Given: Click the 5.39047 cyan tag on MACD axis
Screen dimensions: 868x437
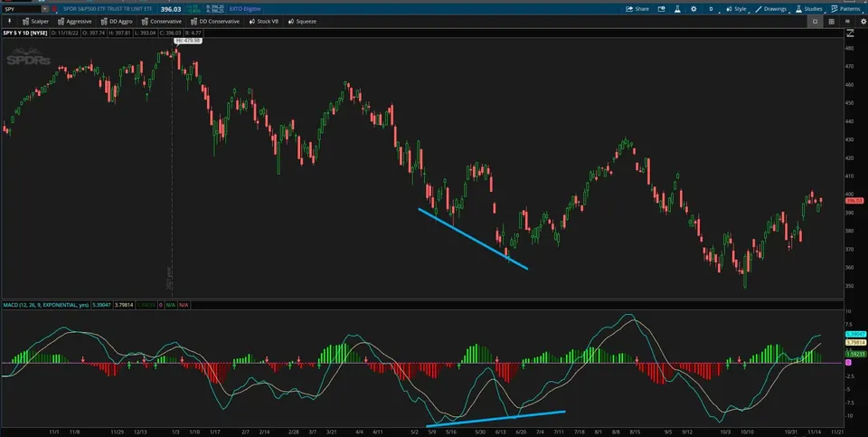Looking at the screenshot, I should [x=856, y=335].
